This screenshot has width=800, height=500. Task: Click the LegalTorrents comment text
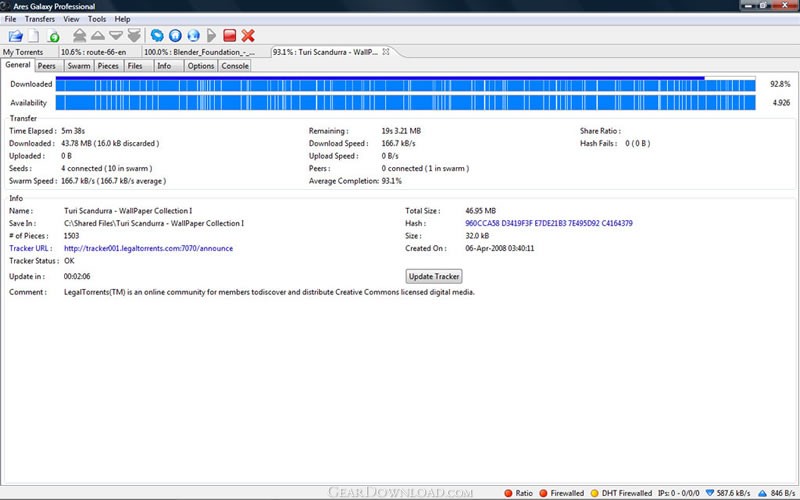269,292
